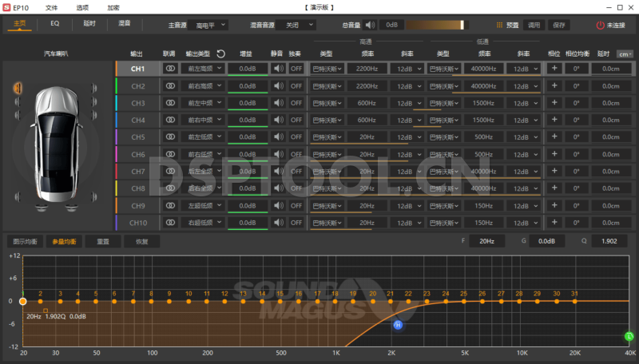639x364 pixels.
Task: Select the highlighted front-left tweeter on car
Action: [x=18, y=88]
